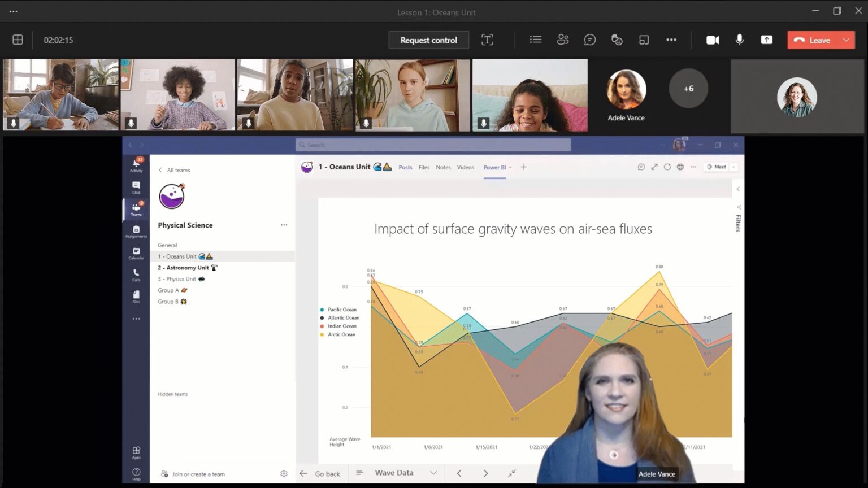Screen dimensions: 868x488
Task: Open the meeting chat icon
Action: click(589, 40)
